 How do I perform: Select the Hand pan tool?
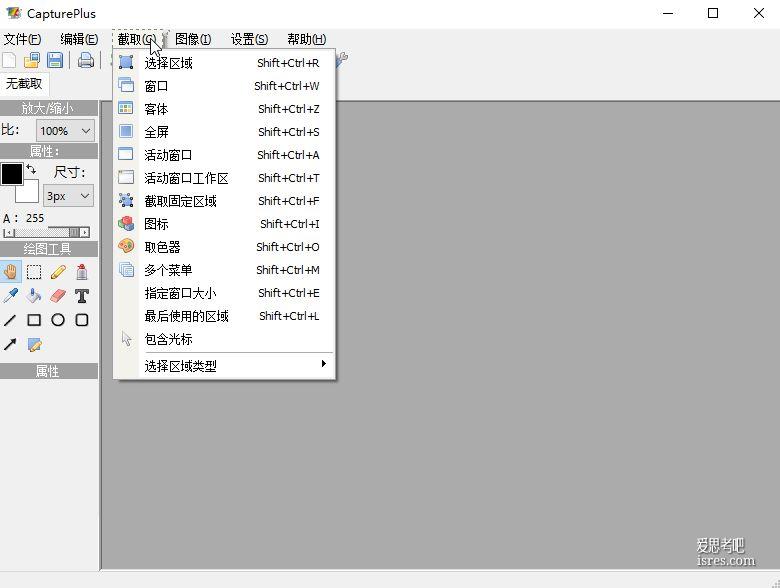tap(10, 272)
